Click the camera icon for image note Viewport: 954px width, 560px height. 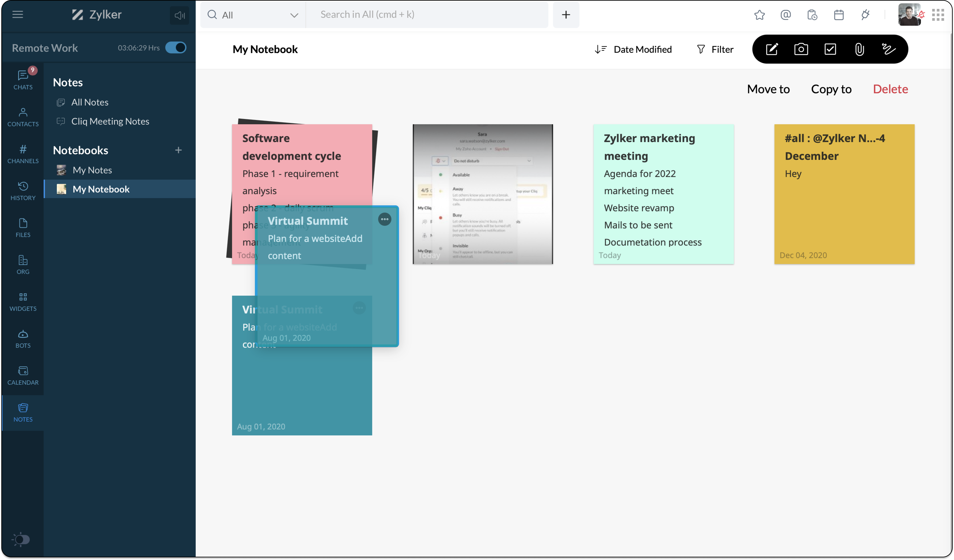tap(801, 49)
